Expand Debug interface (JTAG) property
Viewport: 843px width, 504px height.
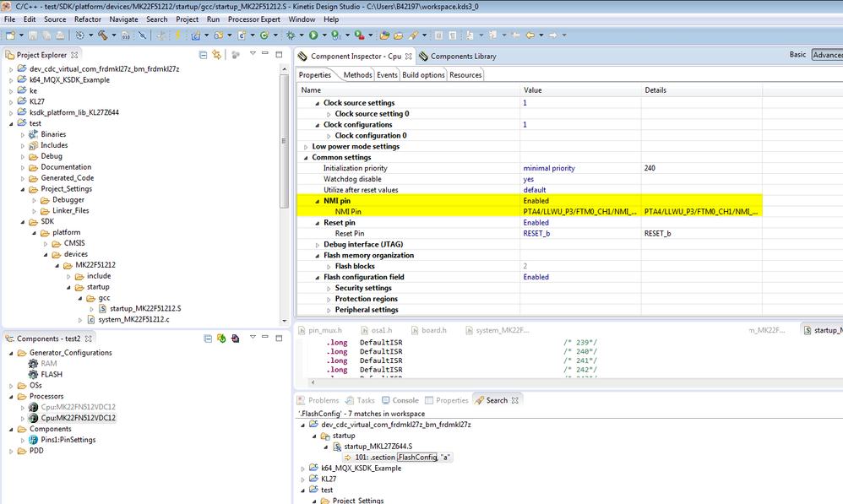318,245
